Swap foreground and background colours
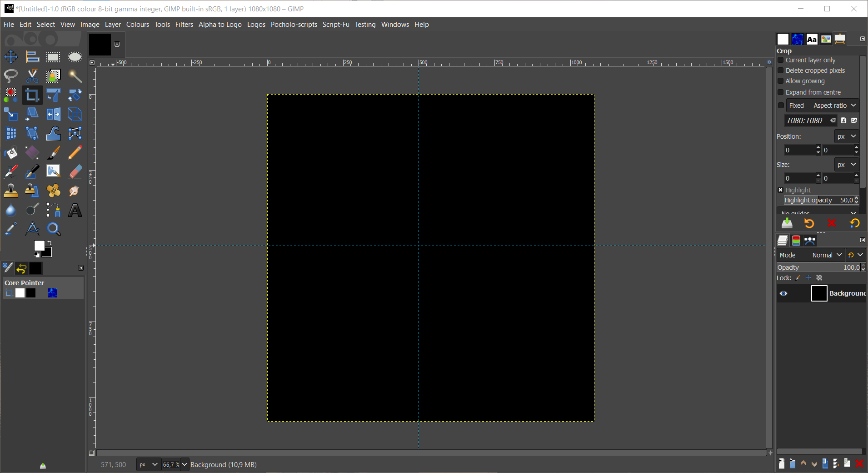 pyautogui.click(x=49, y=243)
